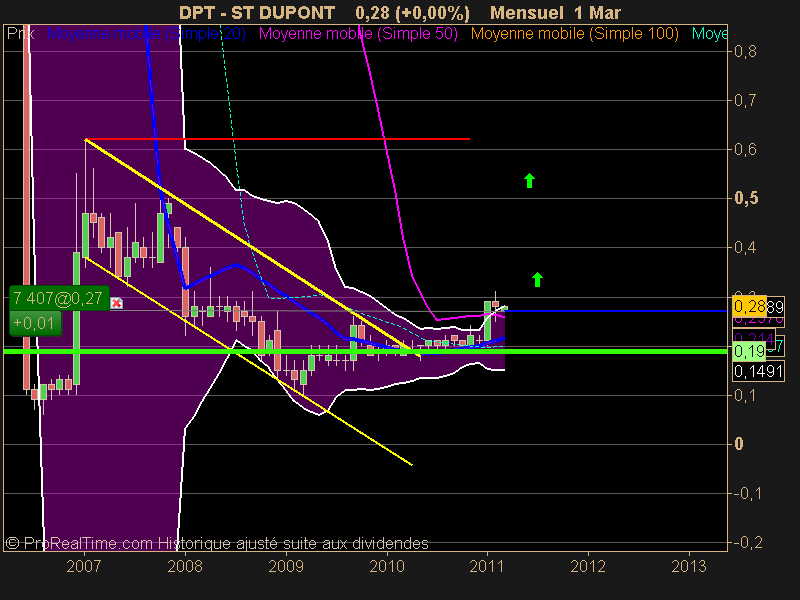Select the red horizontal resistance line
The width and height of the screenshot is (800, 600).
coord(278,139)
